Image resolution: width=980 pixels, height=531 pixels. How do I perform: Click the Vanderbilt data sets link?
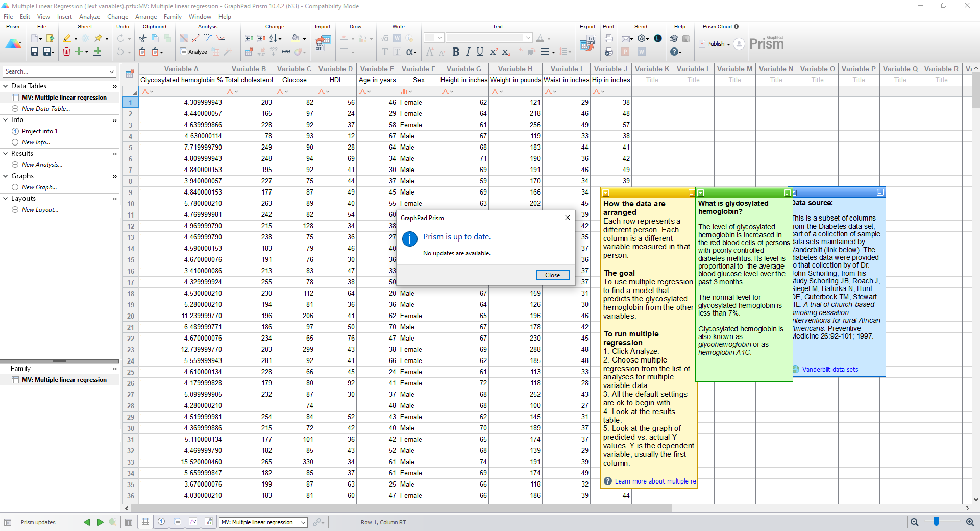(830, 369)
